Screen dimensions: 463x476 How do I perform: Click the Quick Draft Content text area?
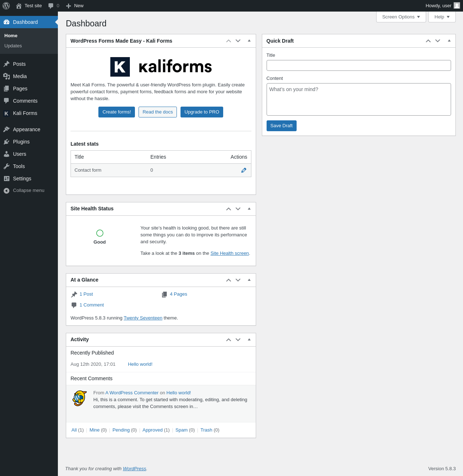pos(359,99)
